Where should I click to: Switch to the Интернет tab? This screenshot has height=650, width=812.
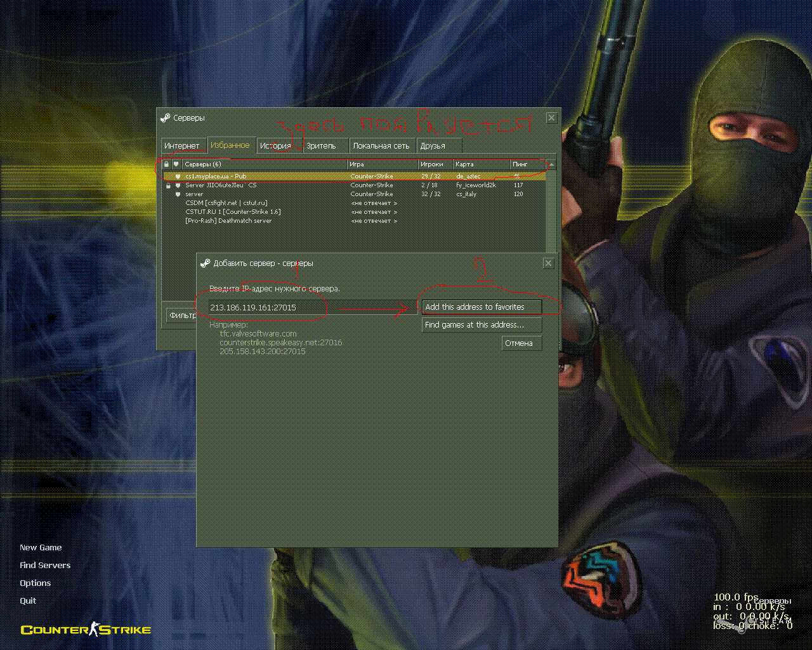[182, 146]
